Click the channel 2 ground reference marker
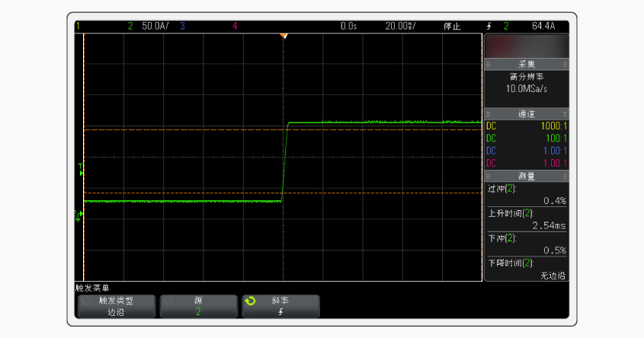The width and height of the screenshot is (644, 338). coord(78,215)
